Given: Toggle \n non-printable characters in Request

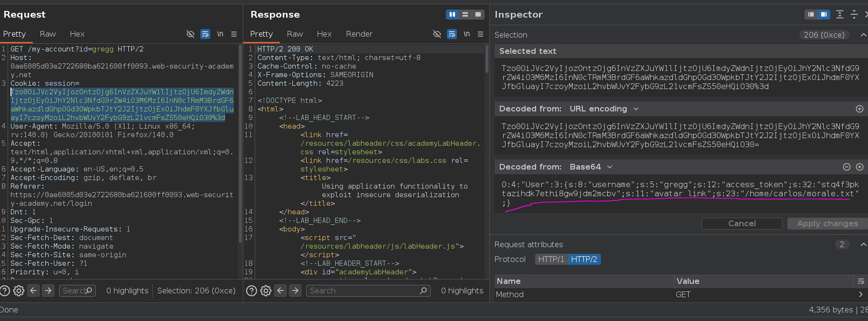Looking at the screenshot, I should 220,34.
